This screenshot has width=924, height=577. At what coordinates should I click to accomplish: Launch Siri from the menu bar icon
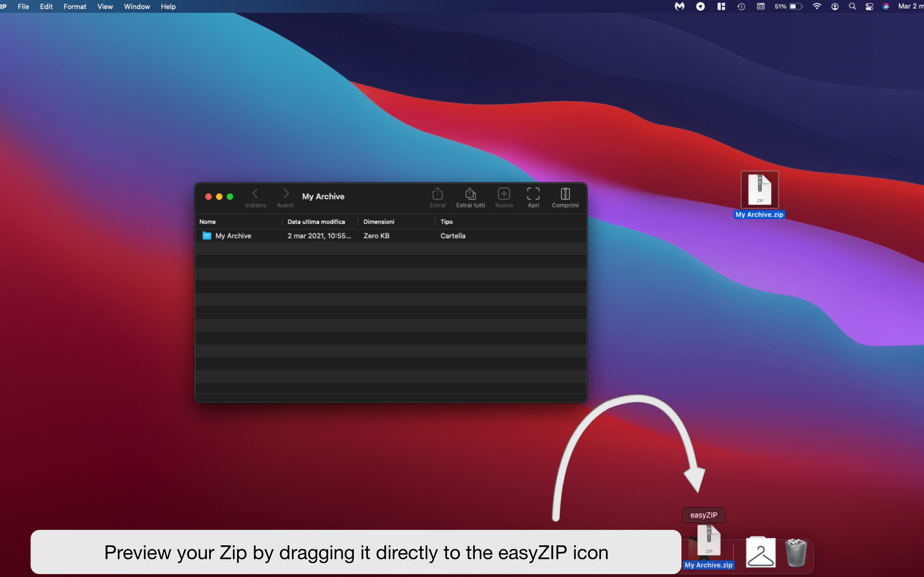[x=886, y=6]
